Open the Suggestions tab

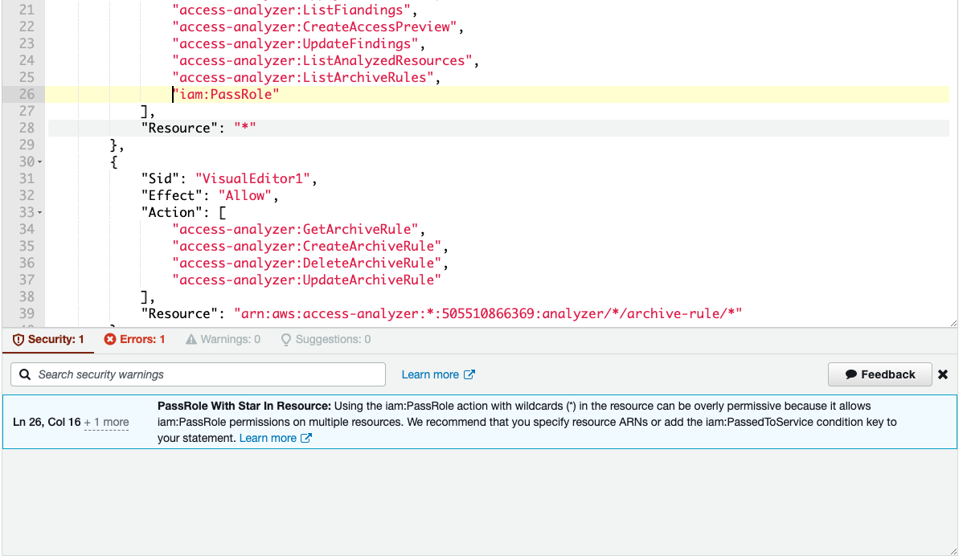coord(326,339)
